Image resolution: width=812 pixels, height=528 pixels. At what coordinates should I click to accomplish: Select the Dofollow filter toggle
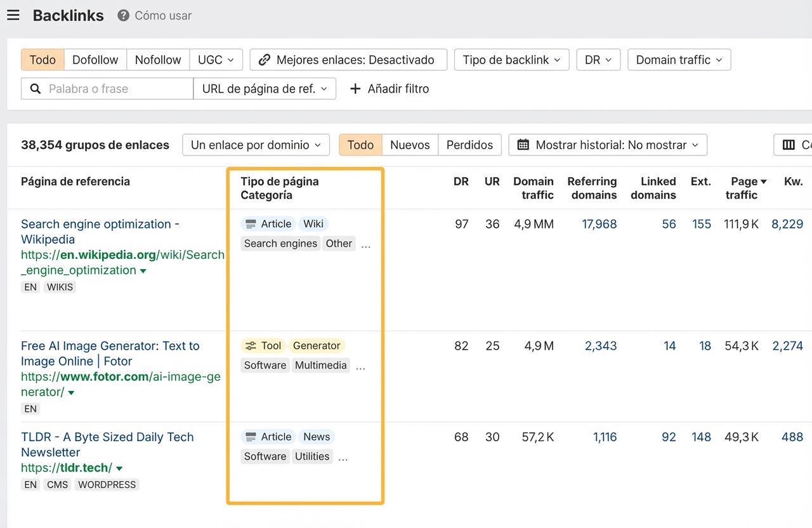(x=95, y=60)
